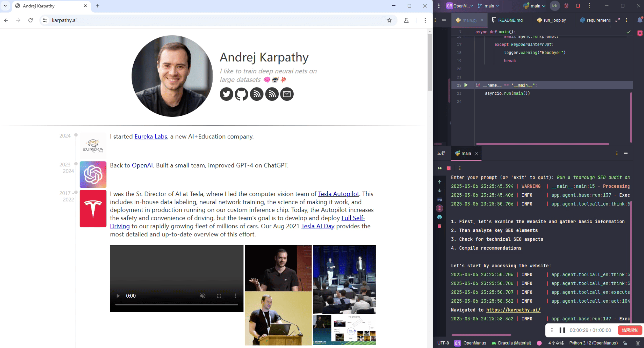
Task: Click the Tesla Autopilot link
Action: click(x=338, y=194)
